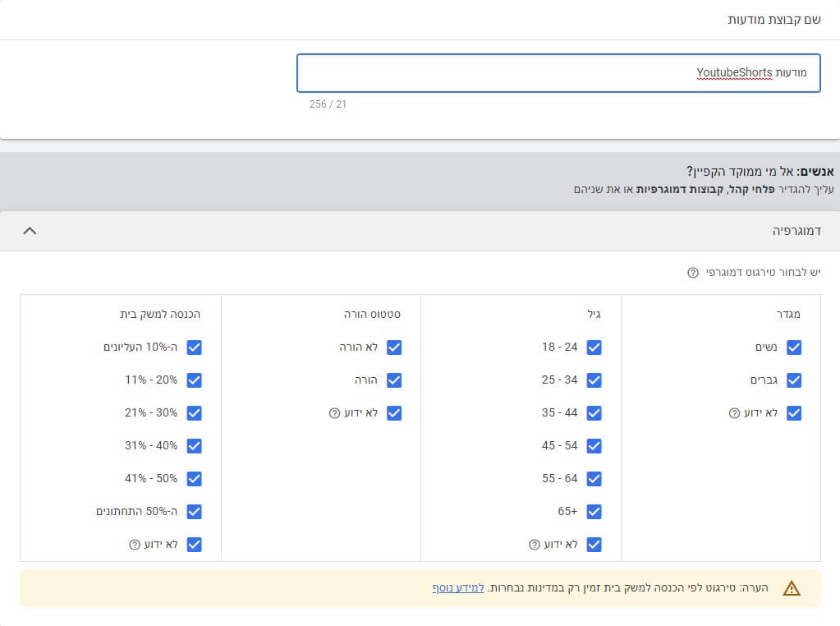Click the ad group name text field
840x626 pixels.
(x=558, y=73)
